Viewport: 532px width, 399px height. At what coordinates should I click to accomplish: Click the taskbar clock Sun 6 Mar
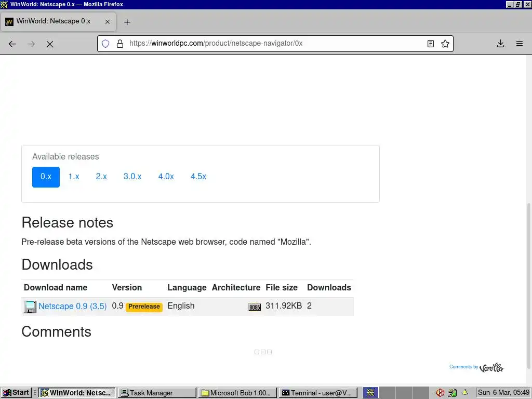pos(503,393)
